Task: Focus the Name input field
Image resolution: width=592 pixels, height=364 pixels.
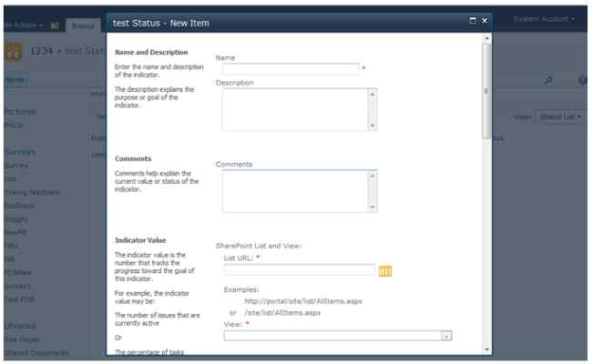Action: click(291, 68)
